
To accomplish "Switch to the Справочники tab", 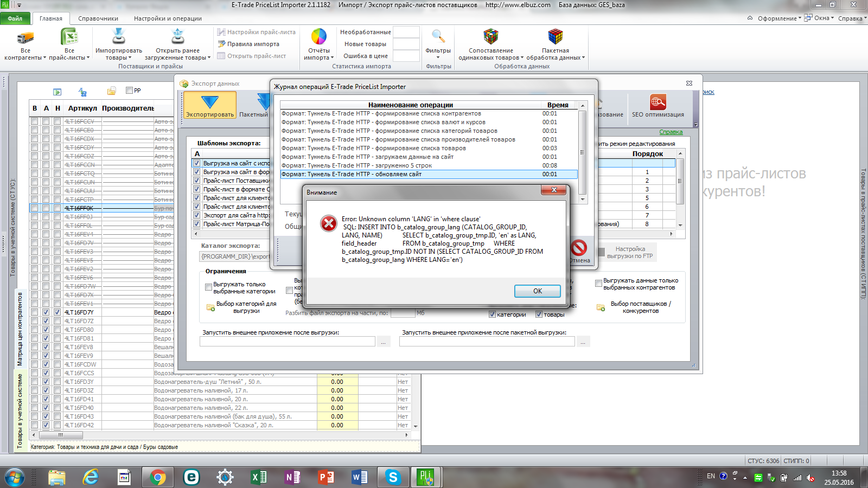I will point(98,18).
